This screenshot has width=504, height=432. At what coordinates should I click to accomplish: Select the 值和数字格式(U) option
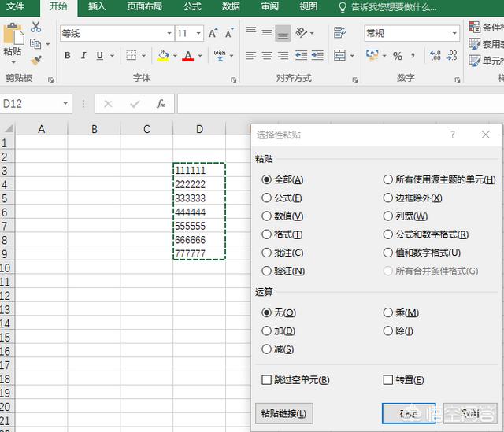click(422, 253)
